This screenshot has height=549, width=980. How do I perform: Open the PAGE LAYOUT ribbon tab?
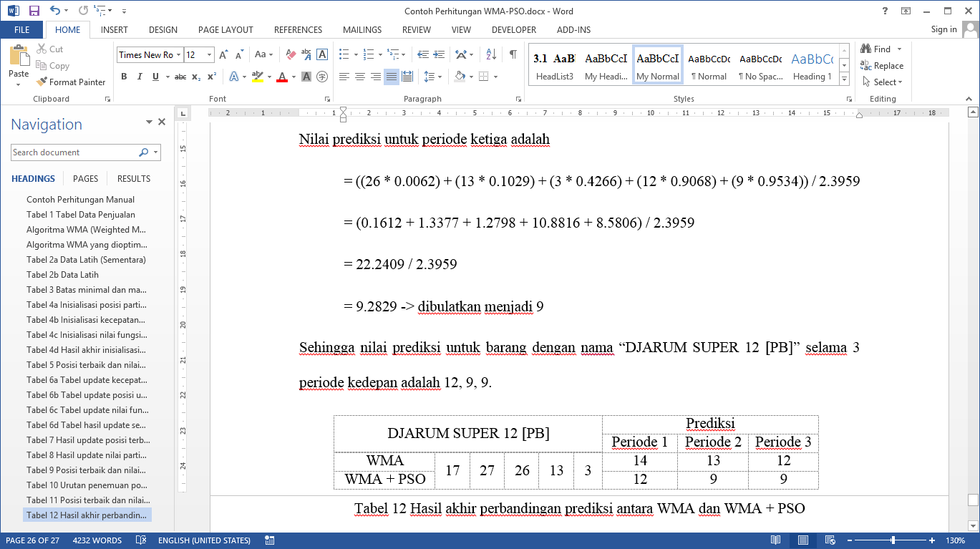tap(225, 30)
